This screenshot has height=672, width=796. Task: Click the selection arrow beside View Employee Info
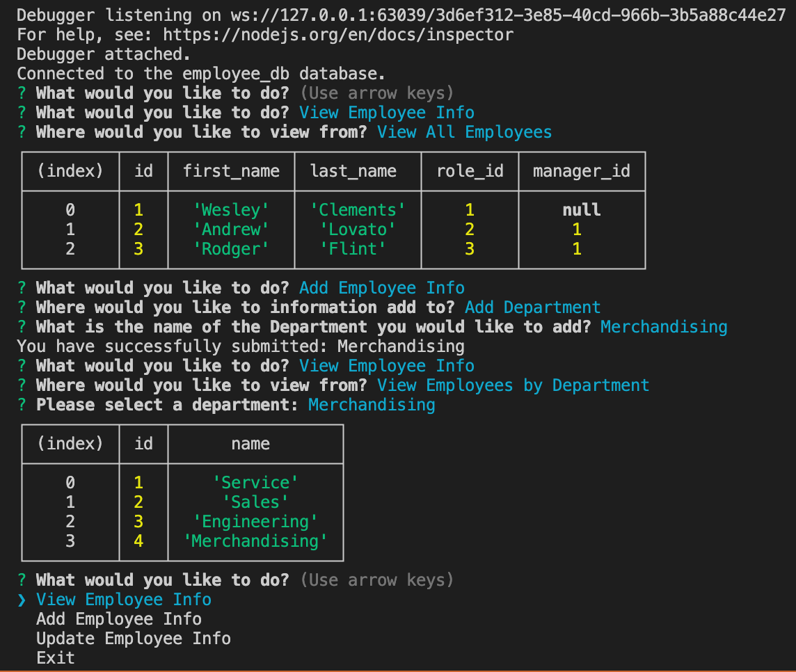22,600
